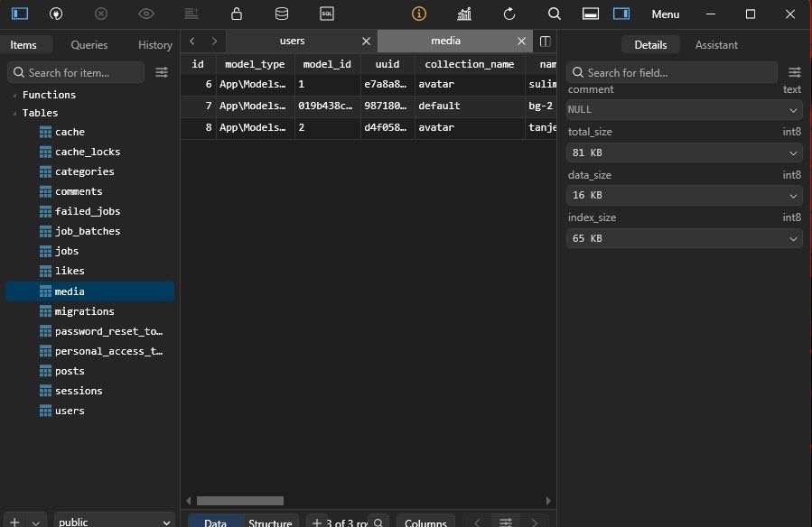Select the cache_locks table
Screen dimensions: 812x527
point(89,152)
